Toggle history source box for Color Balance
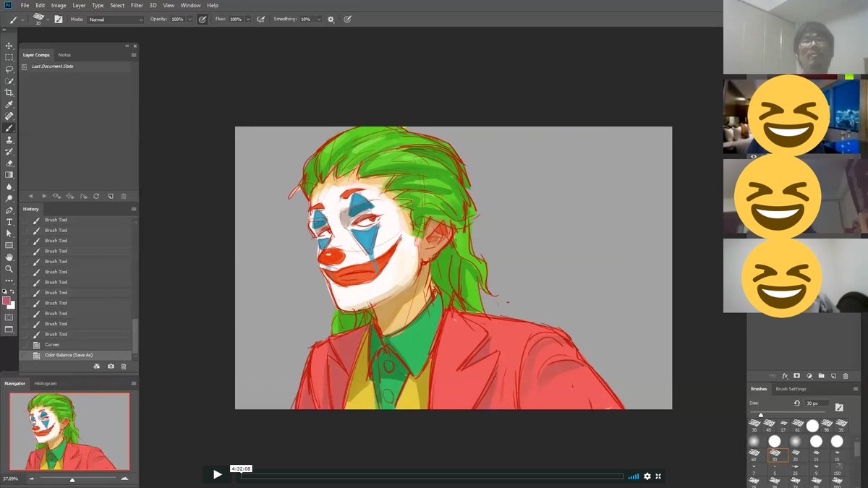The image size is (868, 488). click(26, 355)
